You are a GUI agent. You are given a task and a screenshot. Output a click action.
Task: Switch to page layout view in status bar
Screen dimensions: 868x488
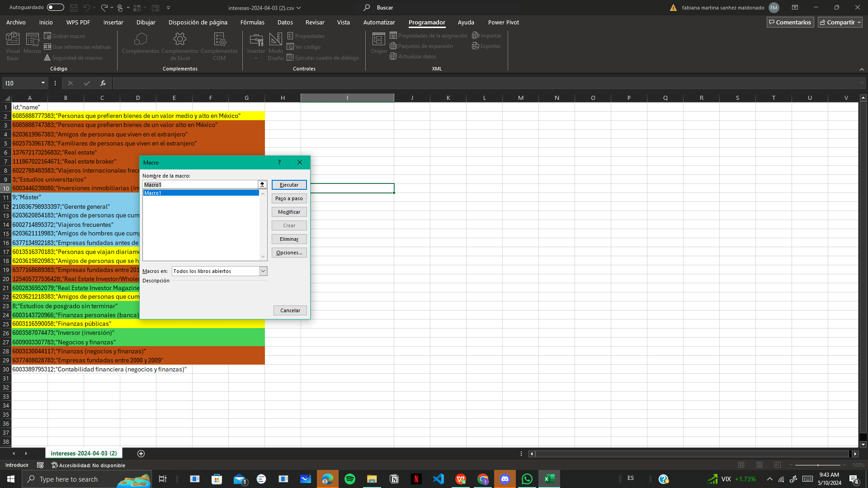pyautogui.click(x=759, y=465)
